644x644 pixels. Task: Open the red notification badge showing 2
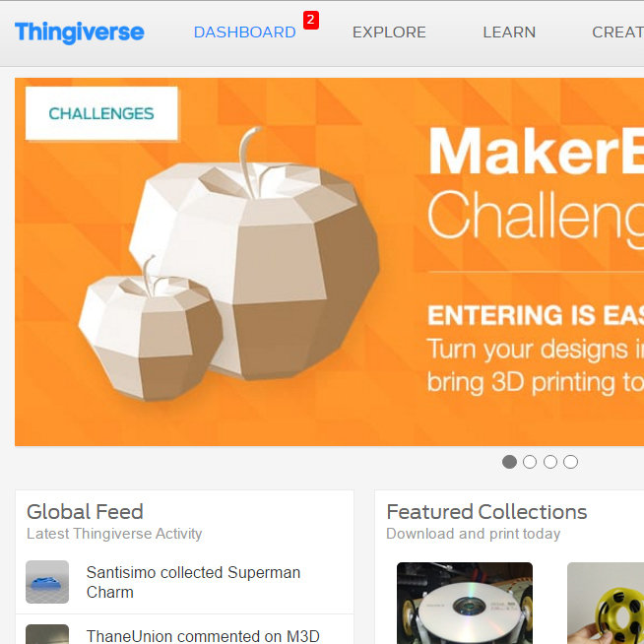click(x=311, y=20)
